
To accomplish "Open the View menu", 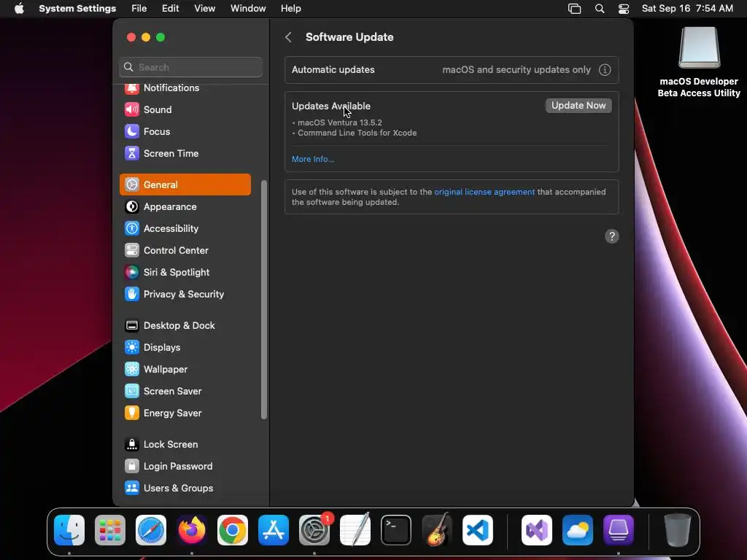I will 204,9.
